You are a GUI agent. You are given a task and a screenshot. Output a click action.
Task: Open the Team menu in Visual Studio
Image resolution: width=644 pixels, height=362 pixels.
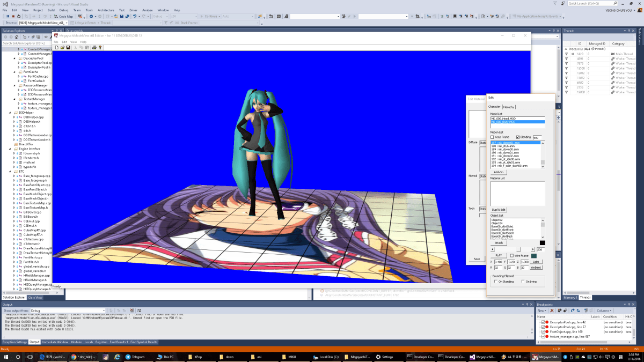click(78, 10)
